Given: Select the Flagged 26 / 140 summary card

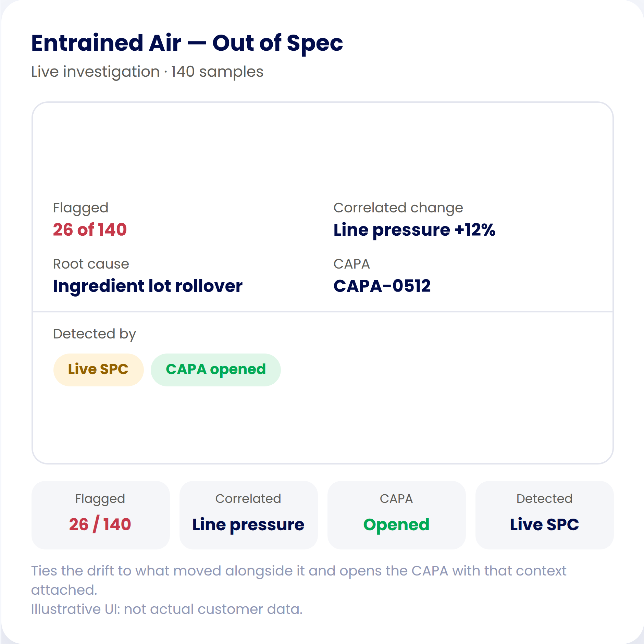Looking at the screenshot, I should click(x=100, y=515).
